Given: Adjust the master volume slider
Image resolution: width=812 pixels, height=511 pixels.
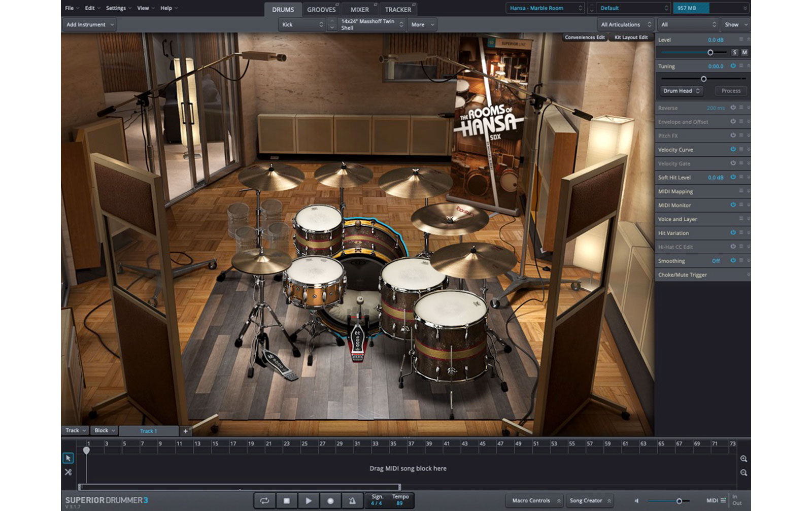Looking at the screenshot, I should pos(679,501).
